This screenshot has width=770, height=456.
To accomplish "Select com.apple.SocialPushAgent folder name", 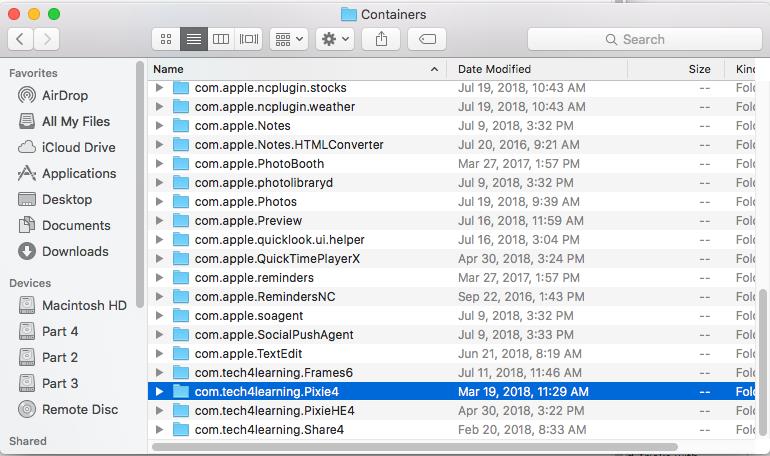I will click(274, 335).
